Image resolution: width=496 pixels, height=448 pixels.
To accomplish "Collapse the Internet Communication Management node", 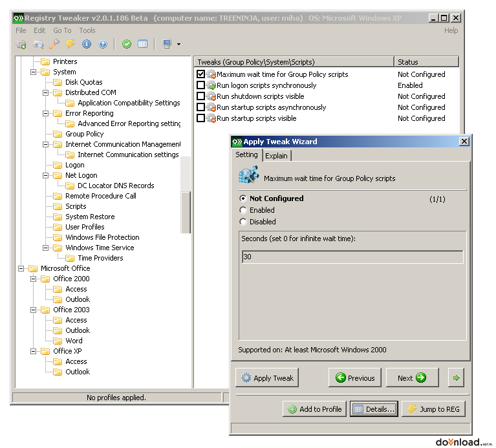I will point(45,145).
